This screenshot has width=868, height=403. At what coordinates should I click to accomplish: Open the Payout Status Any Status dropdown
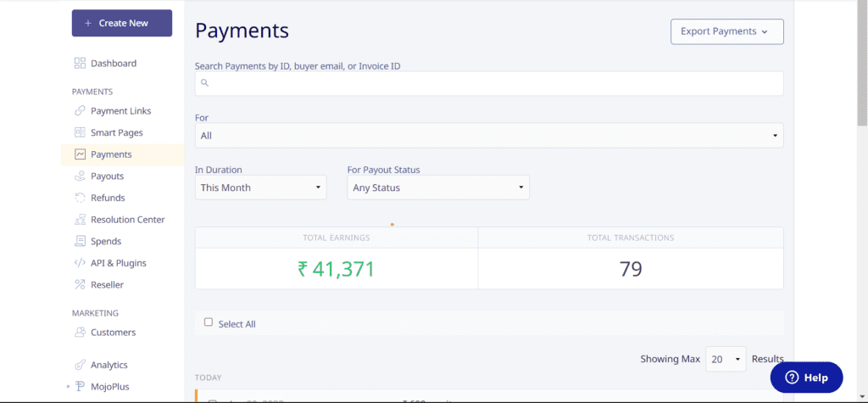point(438,188)
